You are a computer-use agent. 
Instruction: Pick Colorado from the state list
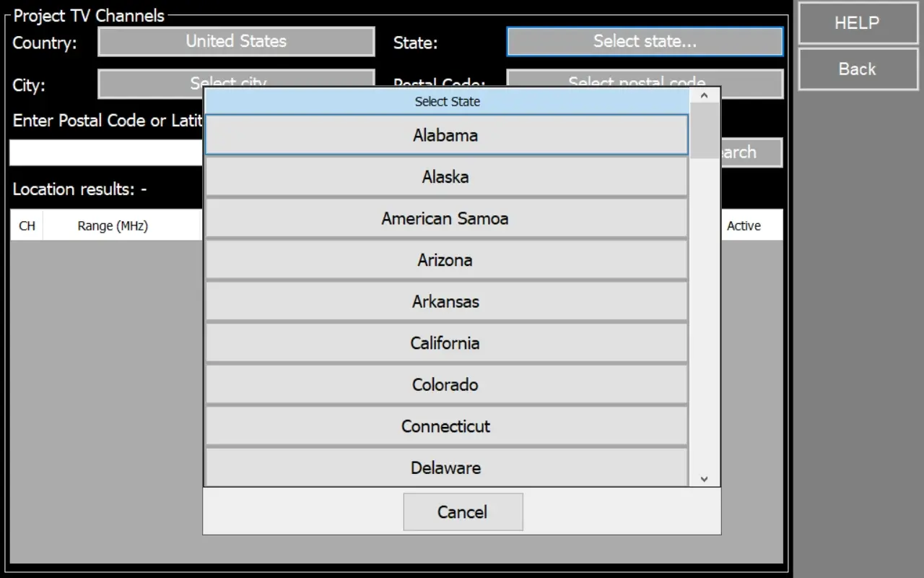[446, 384]
